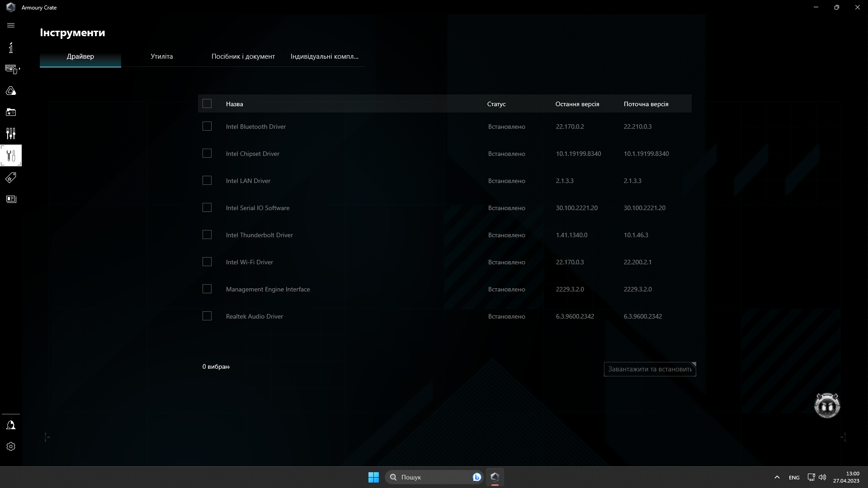The height and width of the screenshot is (488, 868).
Task: Open settings gear icon
Action: pos(11,446)
